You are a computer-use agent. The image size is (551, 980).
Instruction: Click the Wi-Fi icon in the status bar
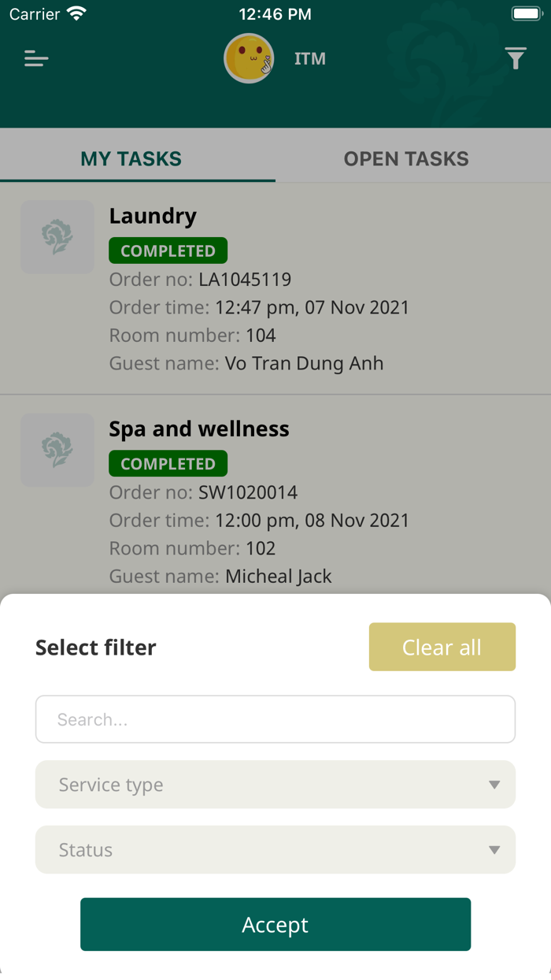76,13
